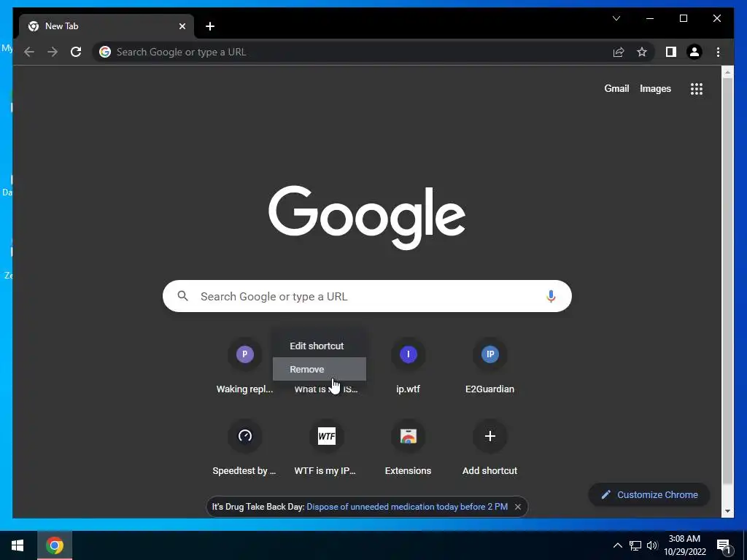Image resolution: width=747 pixels, height=560 pixels.
Task: Open the Chrome profile avatar
Action: pyautogui.click(x=694, y=52)
